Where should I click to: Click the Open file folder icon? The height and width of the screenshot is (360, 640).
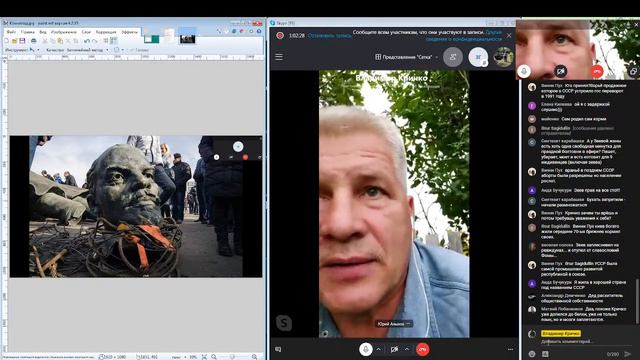(14, 41)
